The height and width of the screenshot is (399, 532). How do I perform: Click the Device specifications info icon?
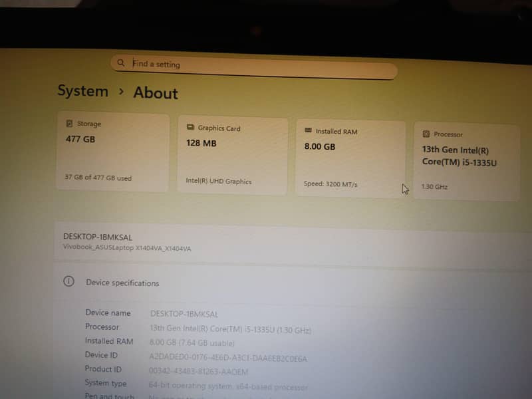click(x=68, y=283)
